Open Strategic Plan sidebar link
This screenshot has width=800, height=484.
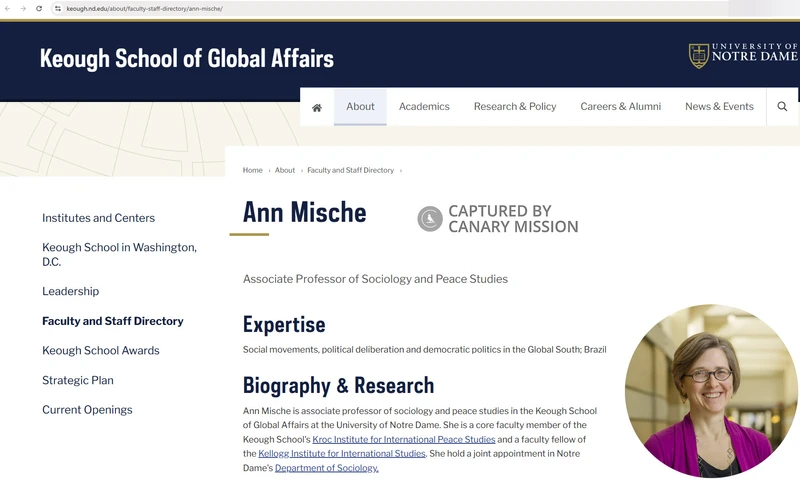click(78, 380)
